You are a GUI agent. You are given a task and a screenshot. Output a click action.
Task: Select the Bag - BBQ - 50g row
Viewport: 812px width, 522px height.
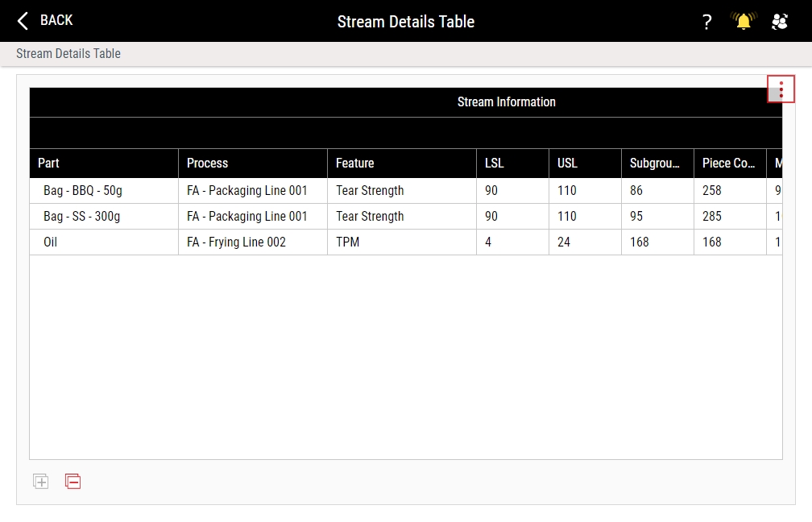point(406,191)
